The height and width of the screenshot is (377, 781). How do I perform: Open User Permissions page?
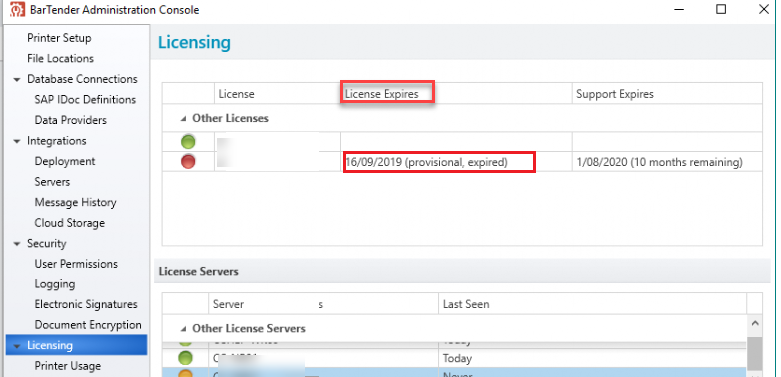(76, 263)
